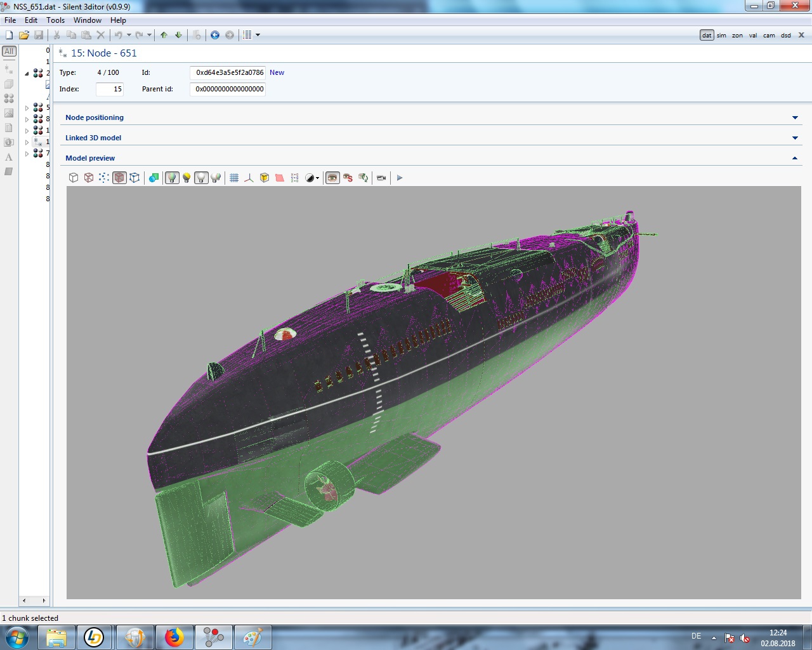Viewport: 812px width, 650px height.
Task: Click the open file folder icon
Action: pos(23,35)
